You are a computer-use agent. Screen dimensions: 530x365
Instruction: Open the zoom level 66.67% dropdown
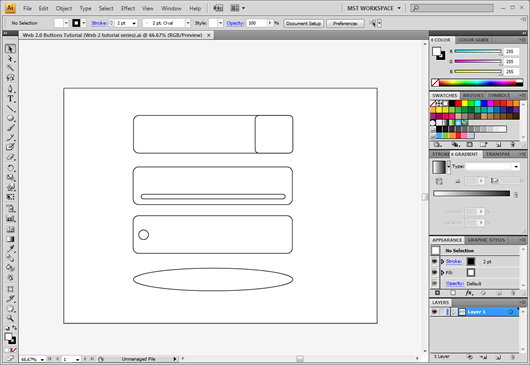(42, 359)
